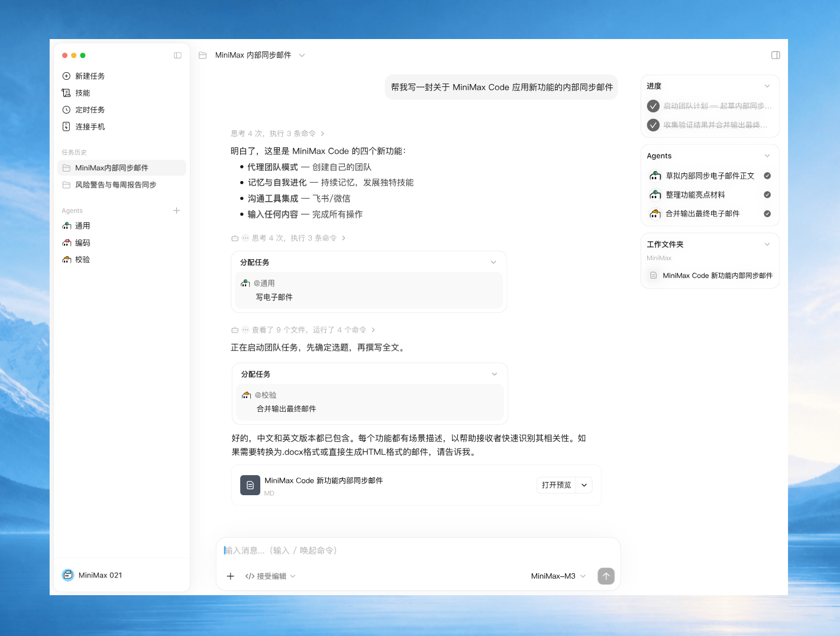Click status check beside 整理功能亮点材料
The height and width of the screenshot is (636, 840).
pos(767,195)
